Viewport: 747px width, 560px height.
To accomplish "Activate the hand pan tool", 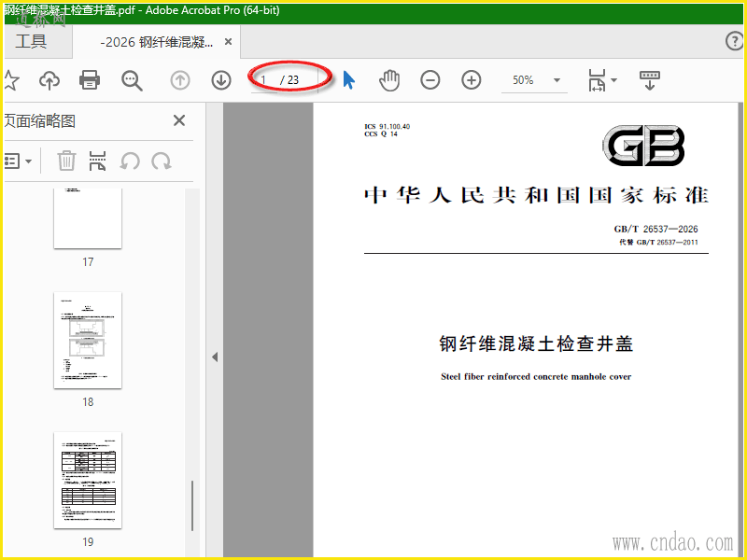I will [x=389, y=80].
